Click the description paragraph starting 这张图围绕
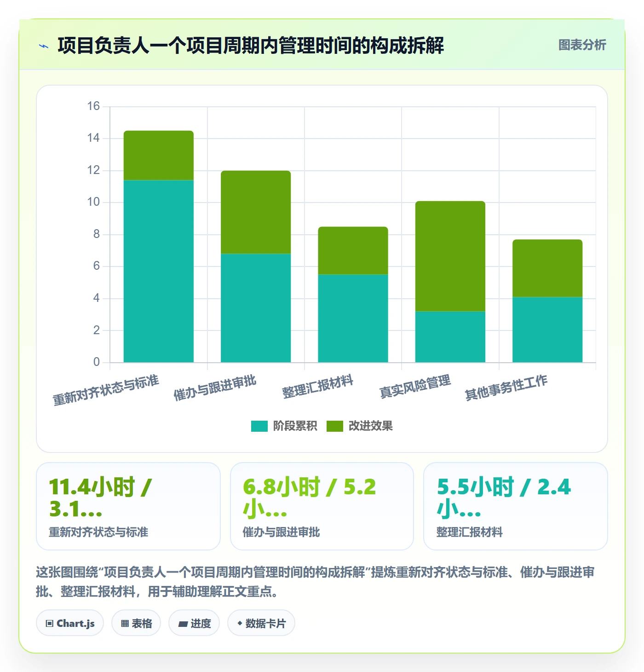 (316, 582)
